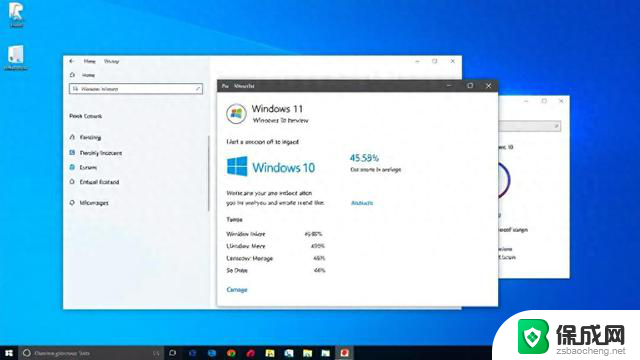Viewport: 640px width, 360px height.
Task: Focus the Settings window search field
Action: [x=136, y=89]
